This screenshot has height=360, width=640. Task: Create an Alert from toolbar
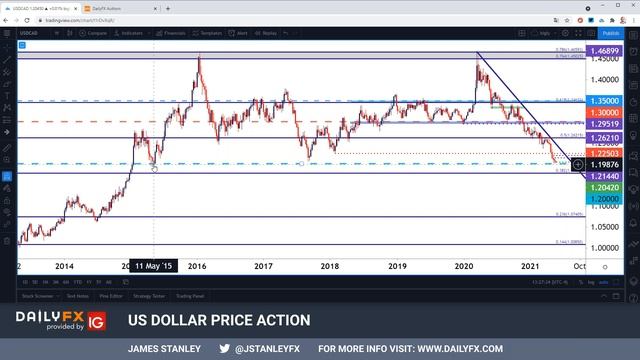click(x=238, y=33)
